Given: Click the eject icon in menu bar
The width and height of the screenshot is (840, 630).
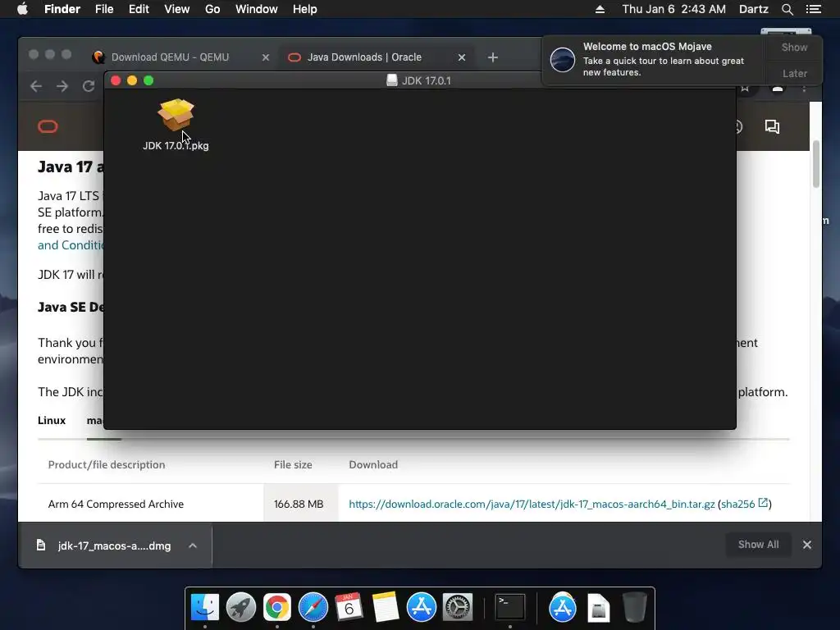Looking at the screenshot, I should point(600,9).
